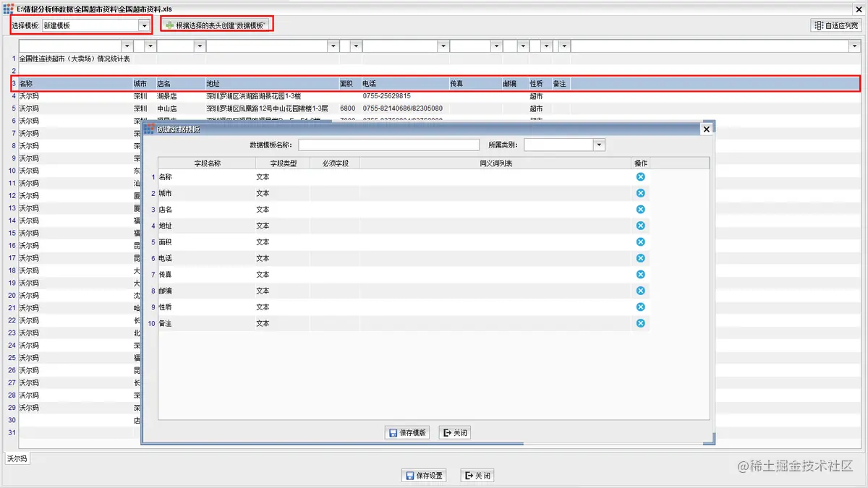Screen dimensions: 868x488
Task: Select the 店名 field name in dialog row 3
Action: pyautogui.click(x=166, y=210)
